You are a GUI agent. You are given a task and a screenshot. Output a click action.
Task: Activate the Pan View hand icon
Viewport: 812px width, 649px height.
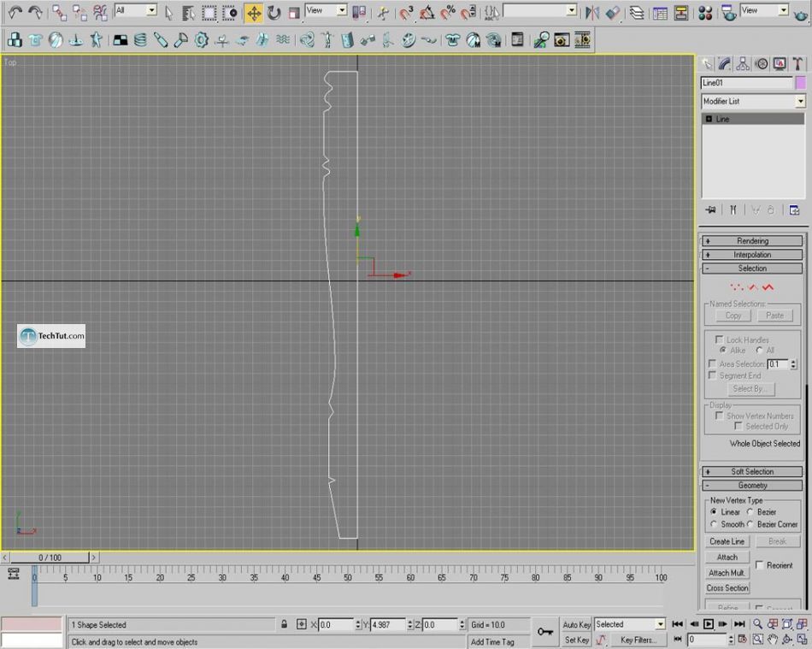(x=772, y=640)
